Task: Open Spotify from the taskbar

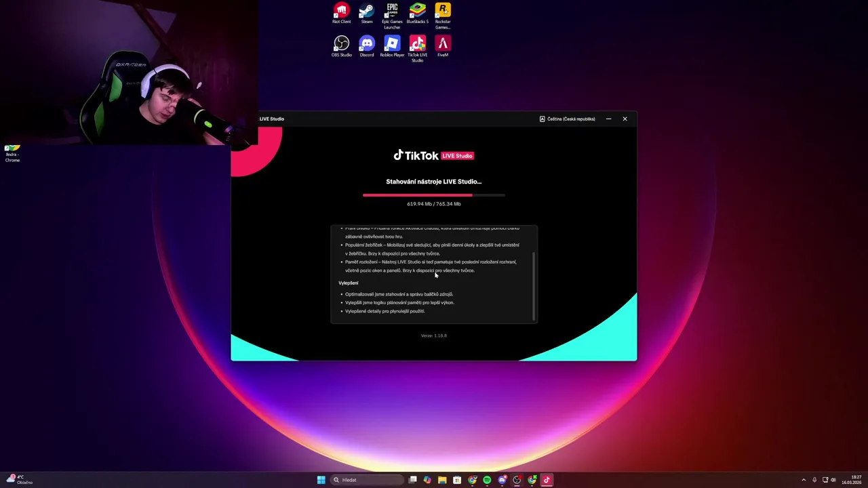Action: (487, 480)
